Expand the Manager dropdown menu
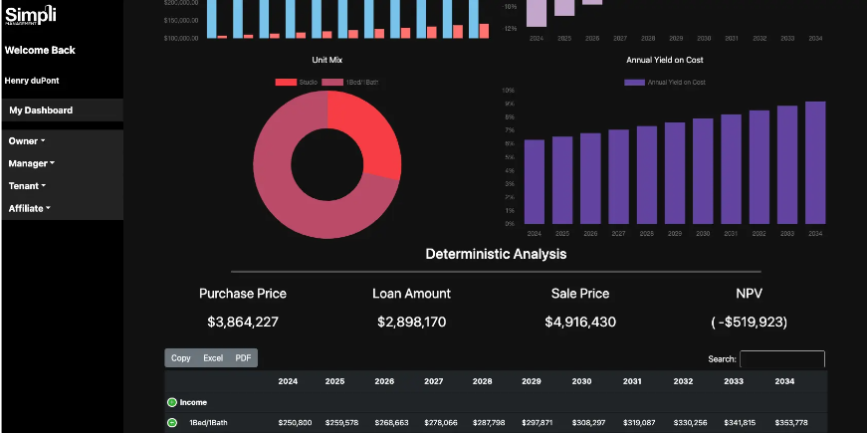868x433 pixels. pos(32,163)
